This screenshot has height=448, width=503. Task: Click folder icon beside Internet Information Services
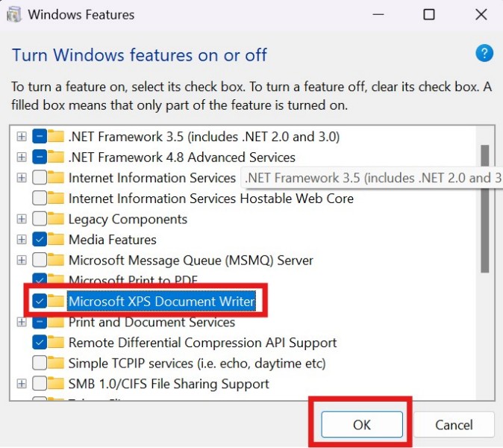57,178
